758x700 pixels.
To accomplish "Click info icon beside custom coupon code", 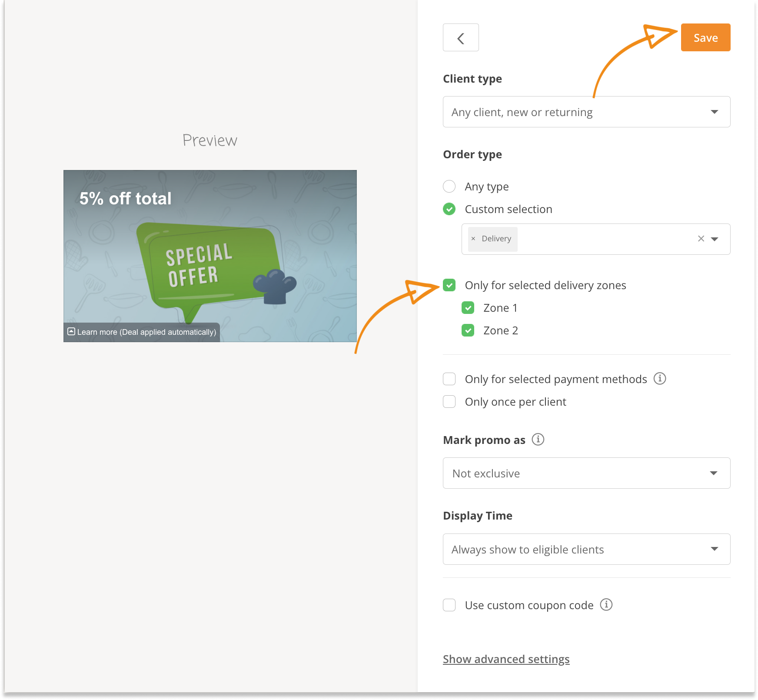I will pos(606,605).
